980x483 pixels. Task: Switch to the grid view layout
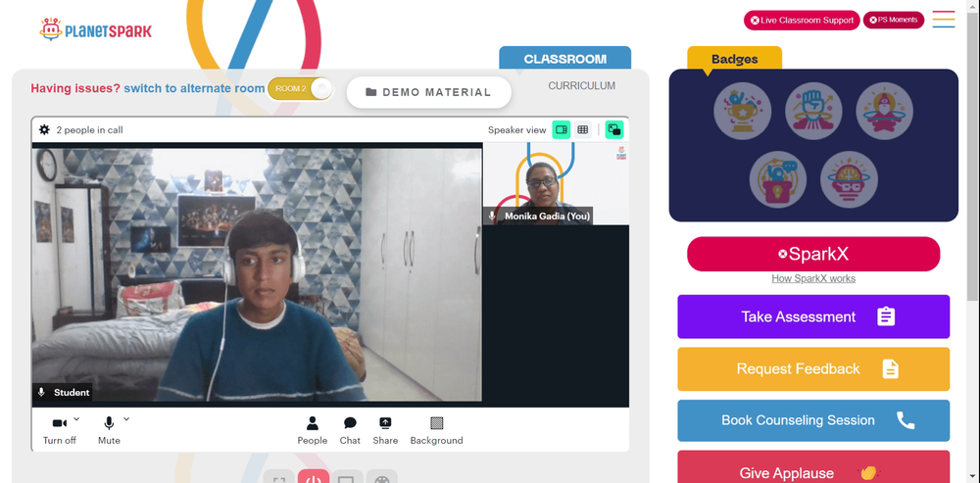coord(582,130)
